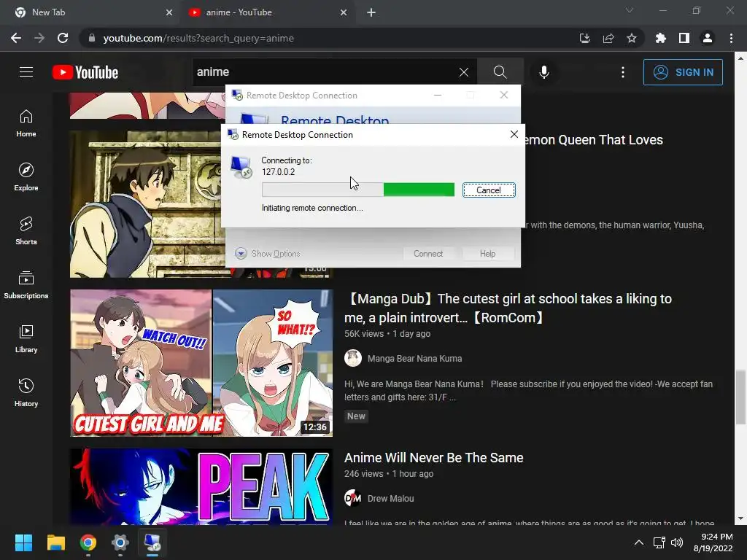
Task: Open the Windows Start menu
Action: pyautogui.click(x=23, y=542)
